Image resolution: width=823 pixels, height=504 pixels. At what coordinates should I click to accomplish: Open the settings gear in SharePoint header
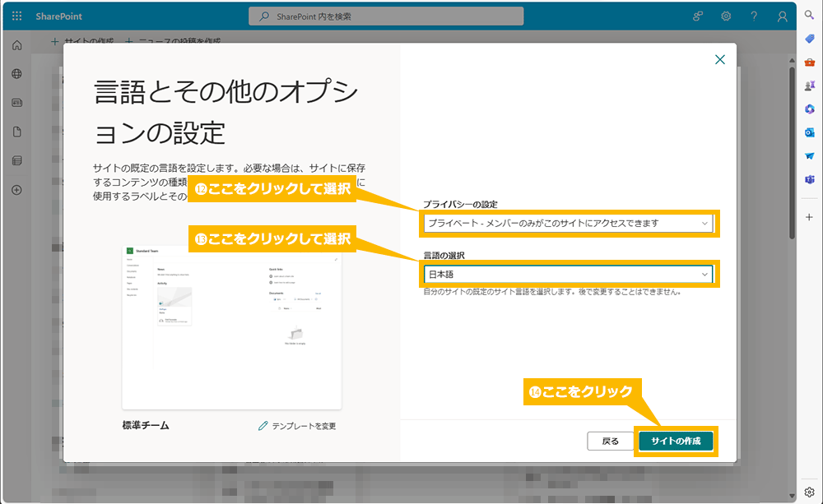(726, 16)
